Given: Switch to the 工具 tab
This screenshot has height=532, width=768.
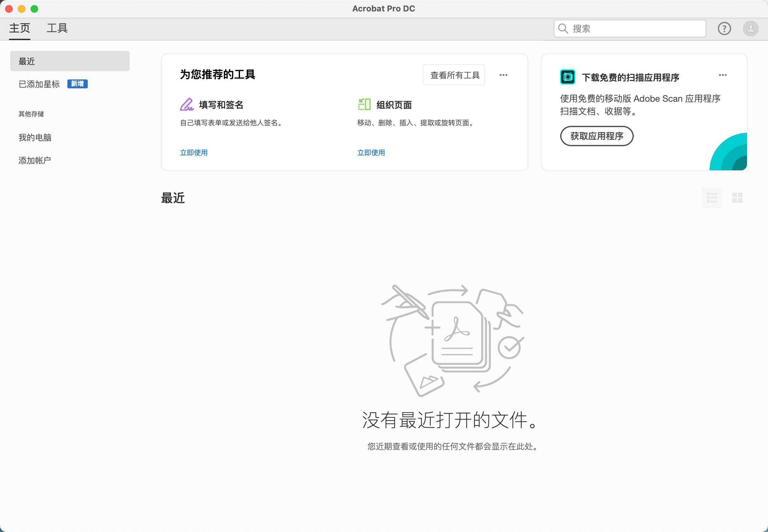Looking at the screenshot, I should tap(57, 28).
